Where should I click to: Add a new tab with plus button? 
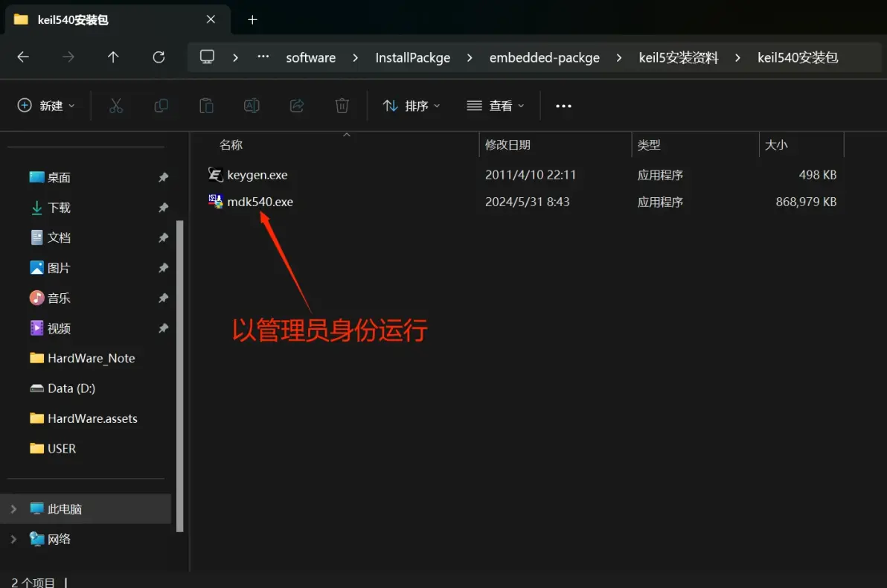252,20
